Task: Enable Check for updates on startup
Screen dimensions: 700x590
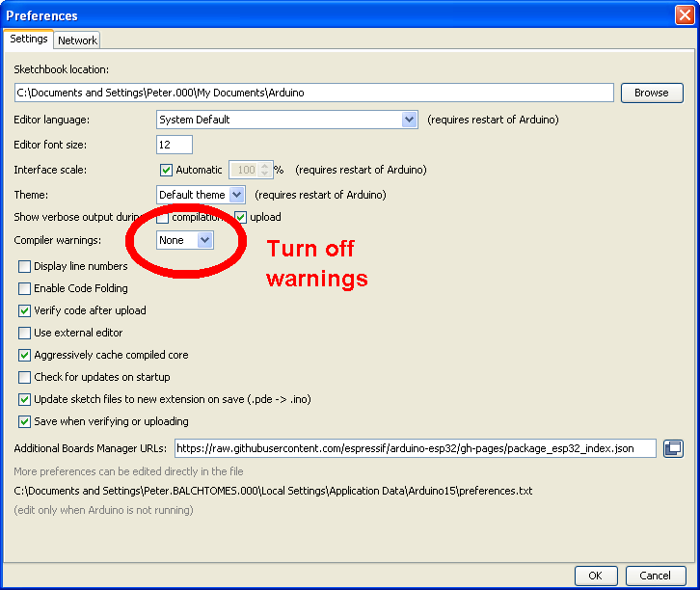Action: (24, 378)
